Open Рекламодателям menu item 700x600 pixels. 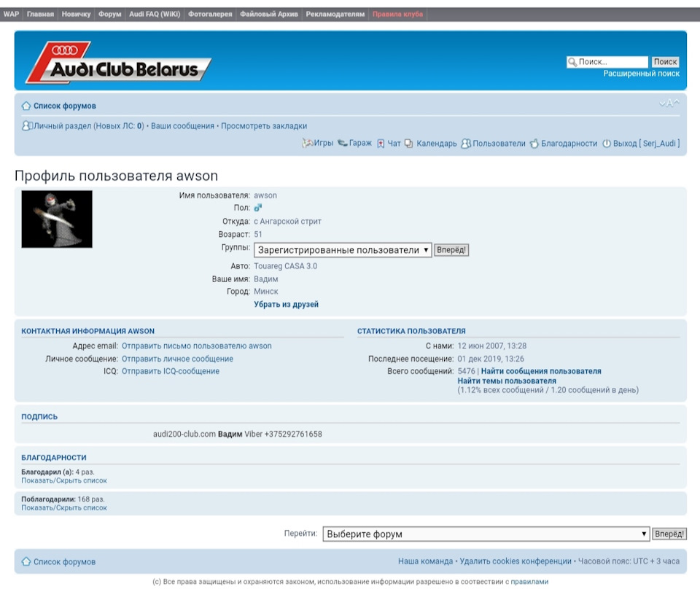point(335,14)
